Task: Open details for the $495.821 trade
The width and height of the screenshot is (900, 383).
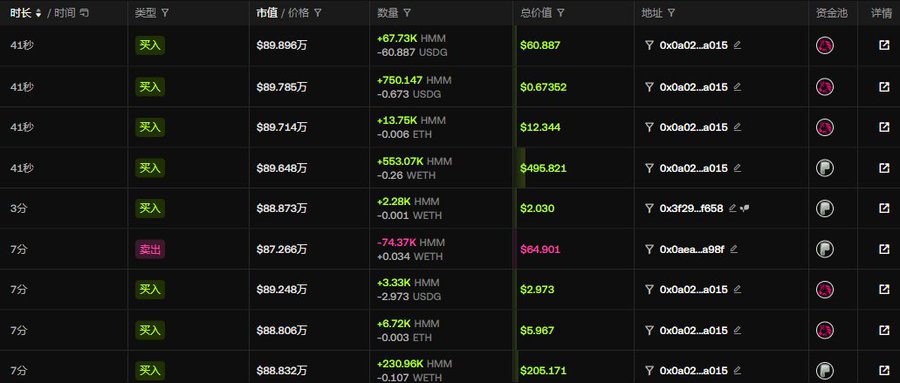Action: click(x=884, y=168)
